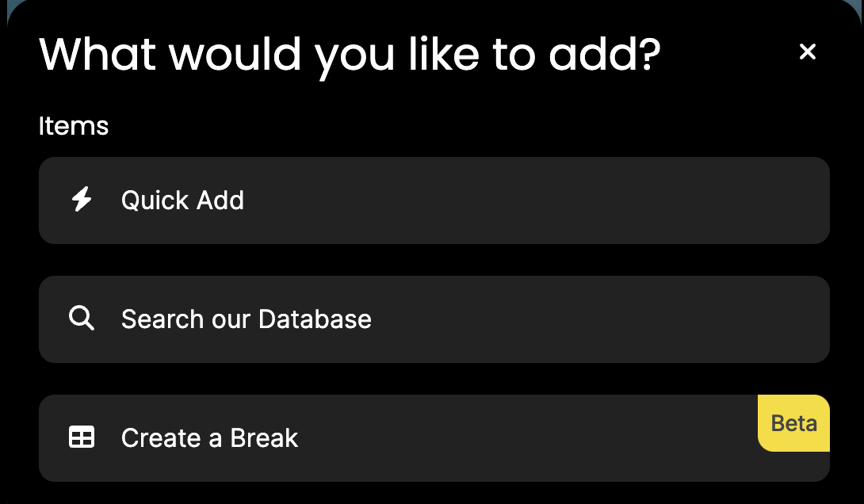The height and width of the screenshot is (504, 864).
Task: Click the Beta tag on the Create a Break row
Action: tap(793, 423)
